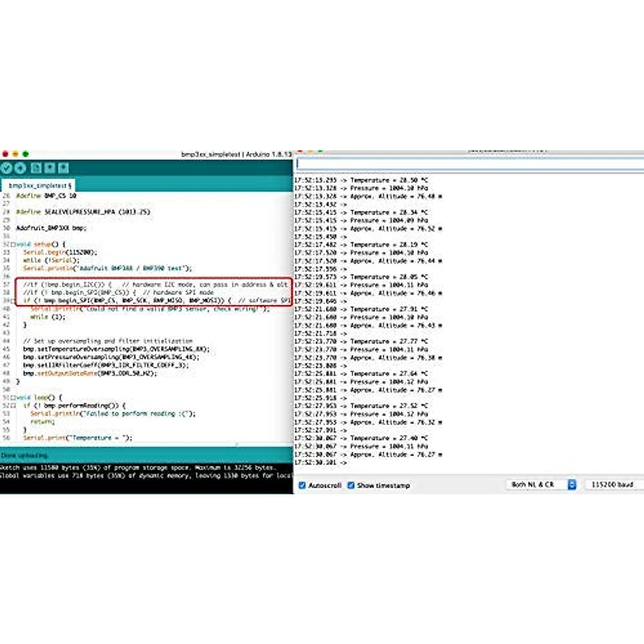
Task: Open the 115200 baud dropdown
Action: point(612,485)
